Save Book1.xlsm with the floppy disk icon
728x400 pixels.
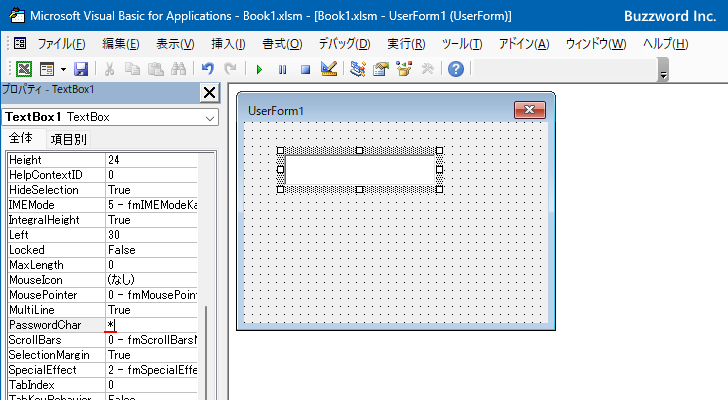click(x=81, y=69)
